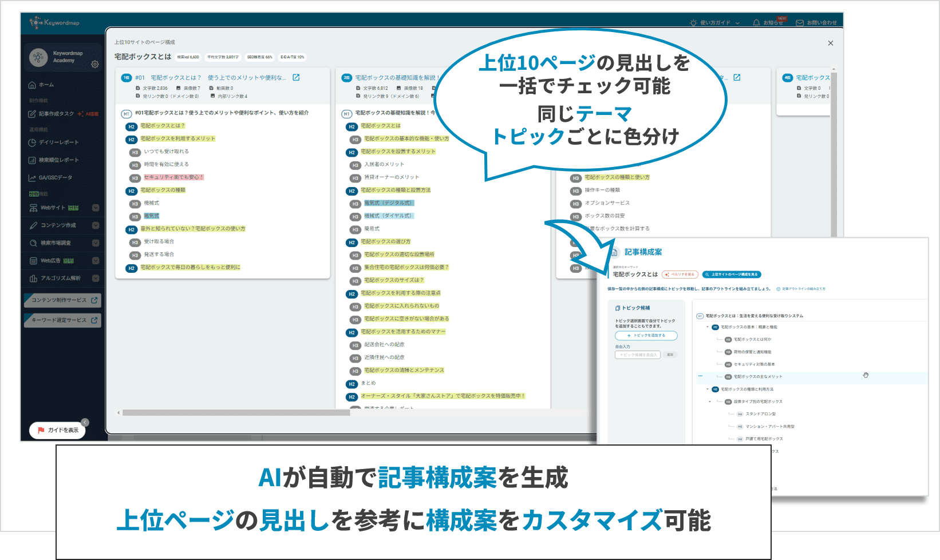940x560 pixels.
Task: Expand the 検索市場調査 sidebar section
Action: click(x=96, y=243)
